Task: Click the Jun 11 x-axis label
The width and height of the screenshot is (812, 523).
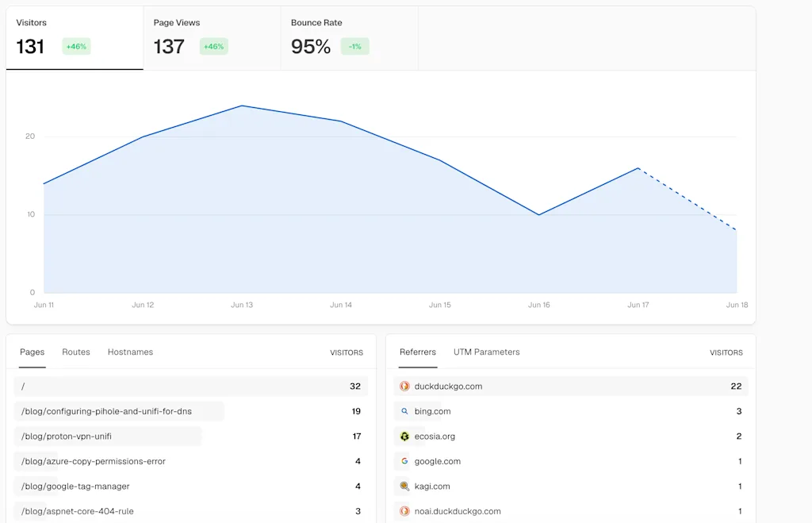Action: [44, 305]
